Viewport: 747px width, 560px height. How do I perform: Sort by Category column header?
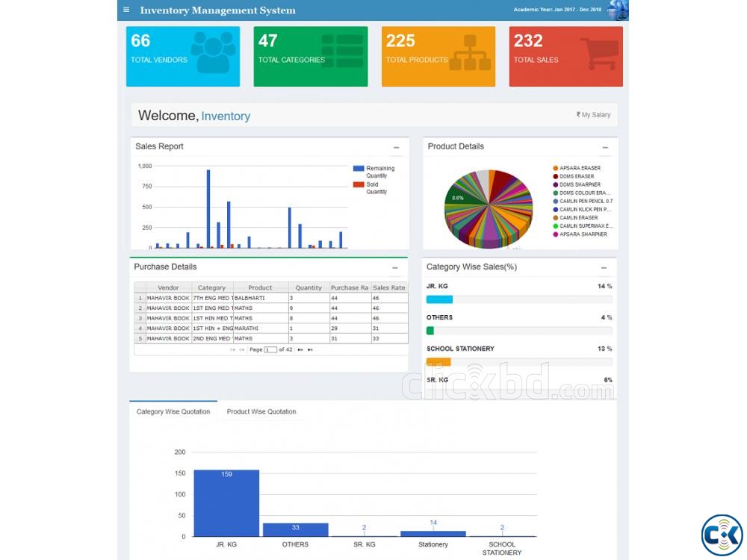point(212,287)
